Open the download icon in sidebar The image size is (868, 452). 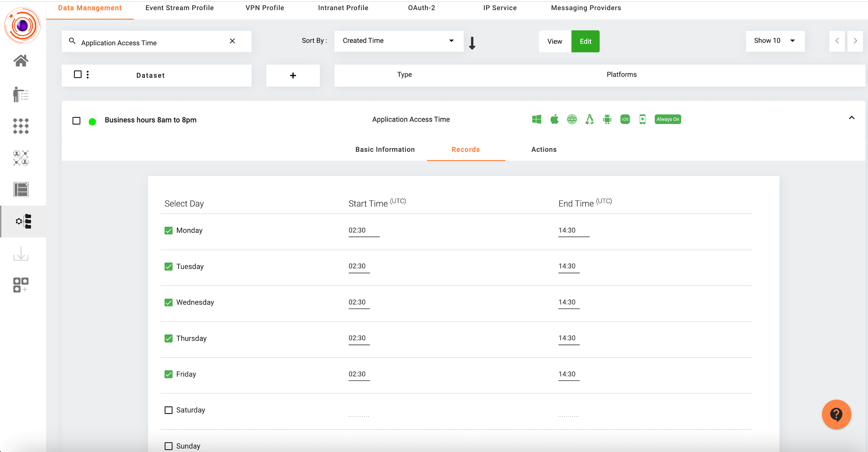pos(21,254)
